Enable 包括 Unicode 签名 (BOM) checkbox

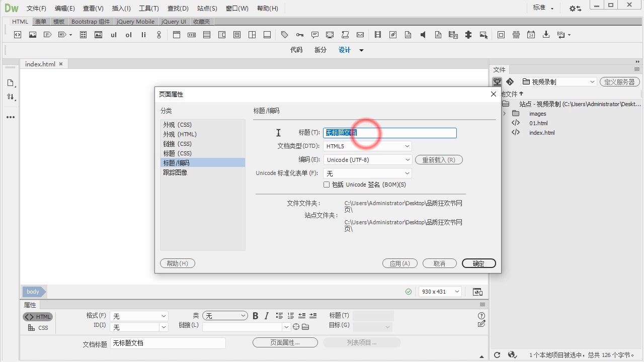click(x=327, y=185)
